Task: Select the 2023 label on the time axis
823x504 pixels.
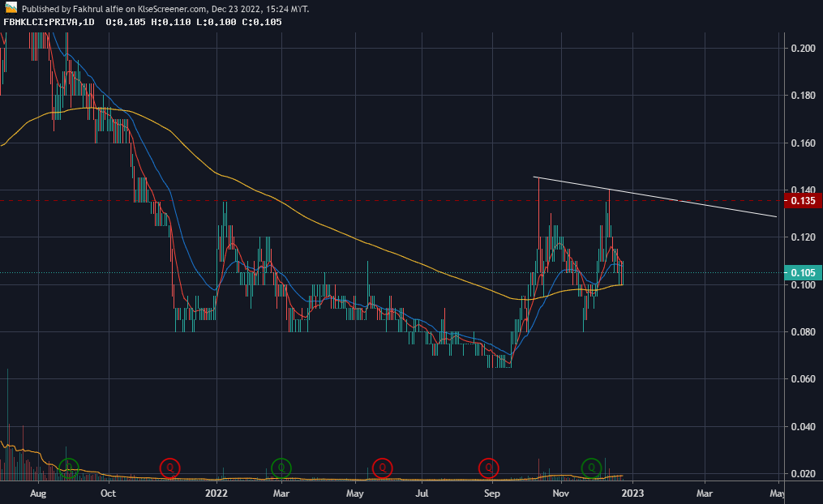Action: (x=632, y=493)
